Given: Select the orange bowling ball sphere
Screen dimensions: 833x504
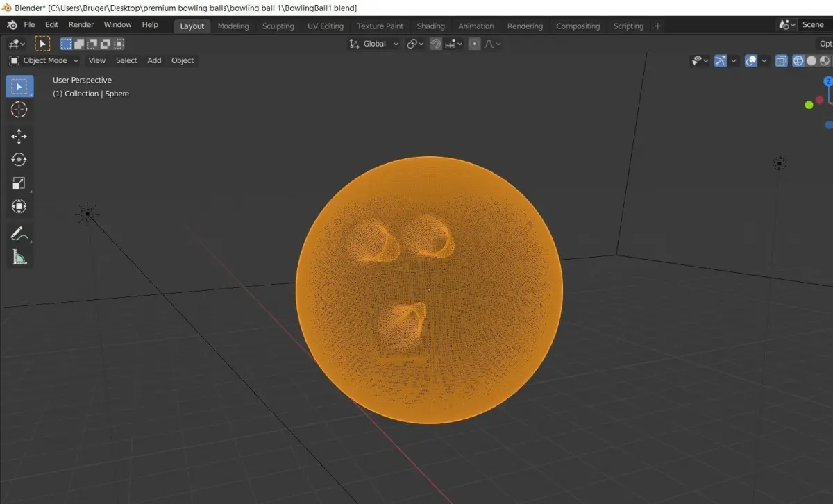Looking at the screenshot, I should [429, 290].
